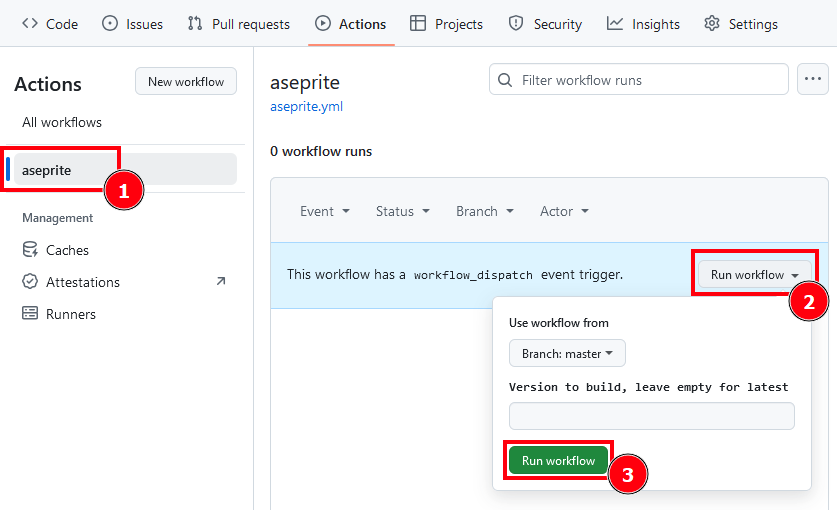837x510 pixels.
Task: Click the Settings gear icon
Action: pos(712,23)
